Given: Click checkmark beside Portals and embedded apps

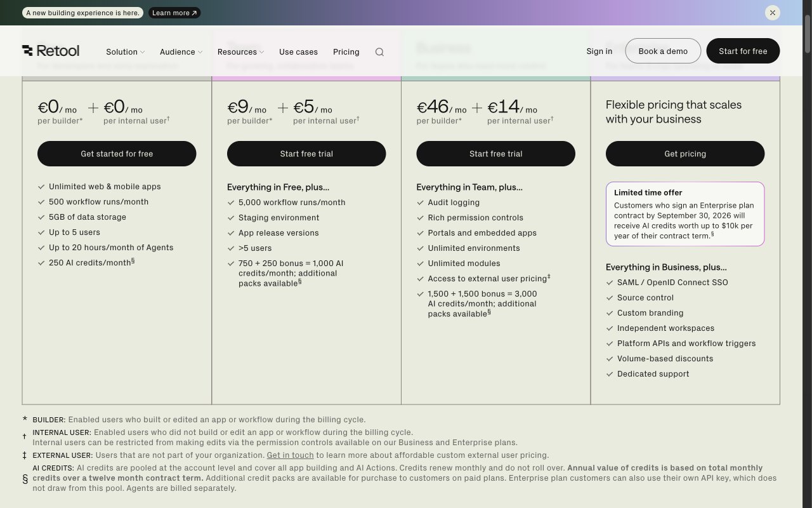Looking at the screenshot, I should pos(420,233).
